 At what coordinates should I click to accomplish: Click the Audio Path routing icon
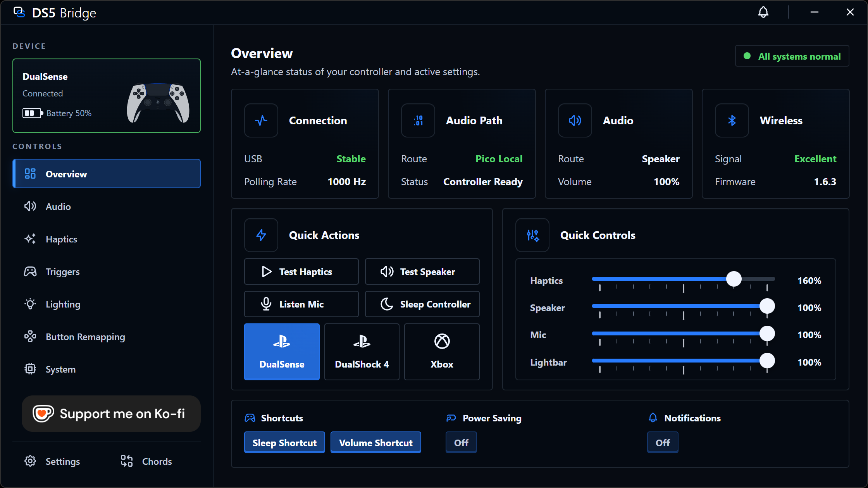[418, 120]
